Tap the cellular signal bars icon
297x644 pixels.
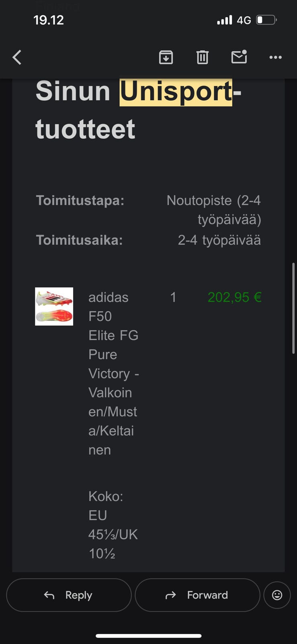click(224, 20)
